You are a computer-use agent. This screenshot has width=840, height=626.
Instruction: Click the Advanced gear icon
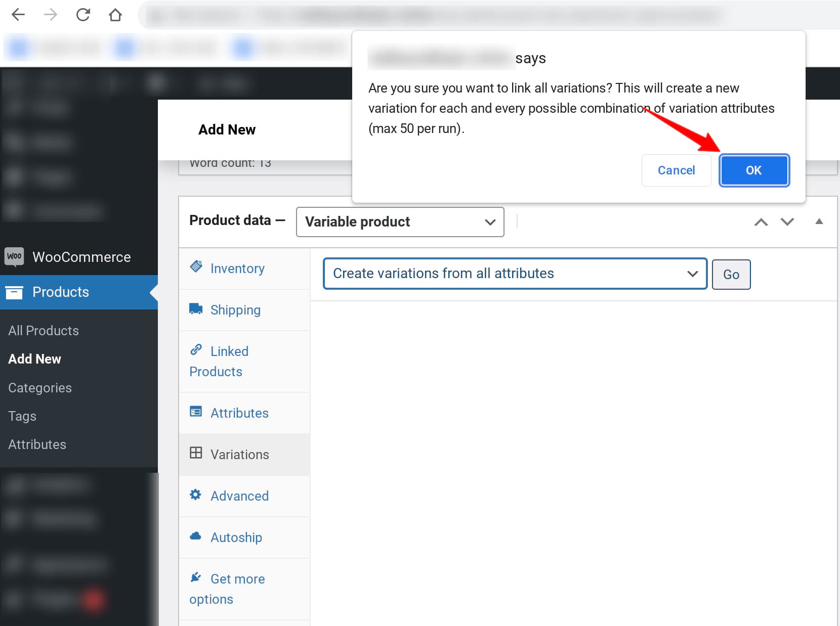[x=195, y=495]
